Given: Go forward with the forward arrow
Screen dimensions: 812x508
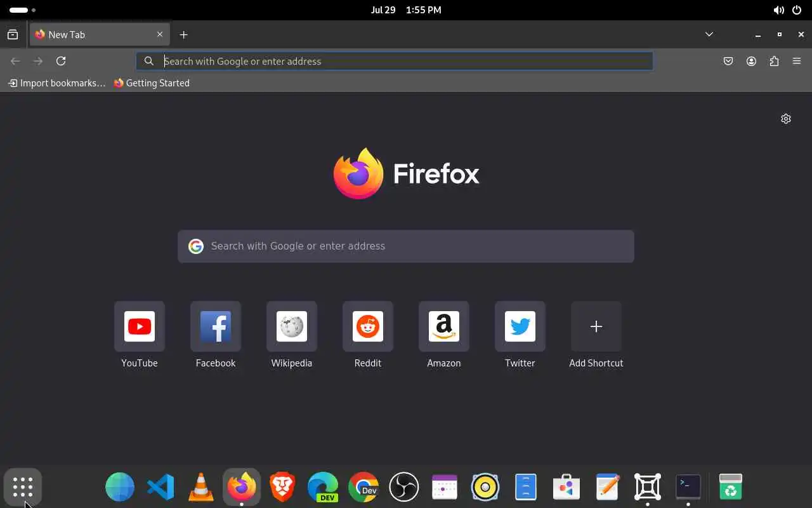Looking at the screenshot, I should tap(38, 61).
